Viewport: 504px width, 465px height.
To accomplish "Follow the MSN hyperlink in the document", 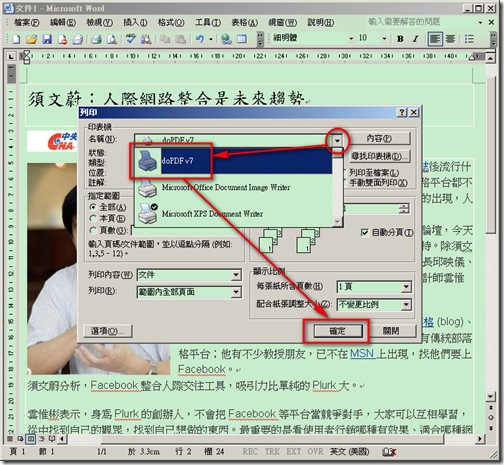I will [x=362, y=353].
